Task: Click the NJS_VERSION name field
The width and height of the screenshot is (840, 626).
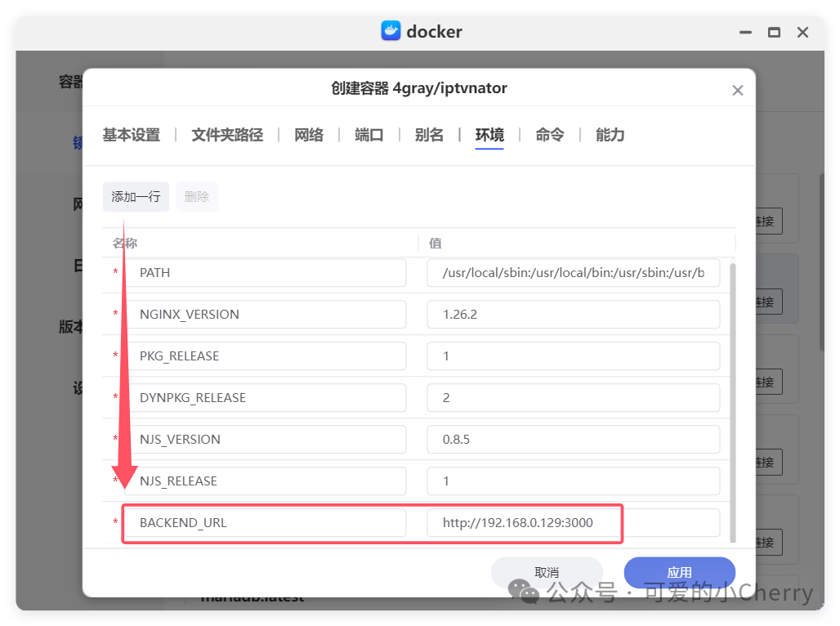Action: tap(266, 440)
